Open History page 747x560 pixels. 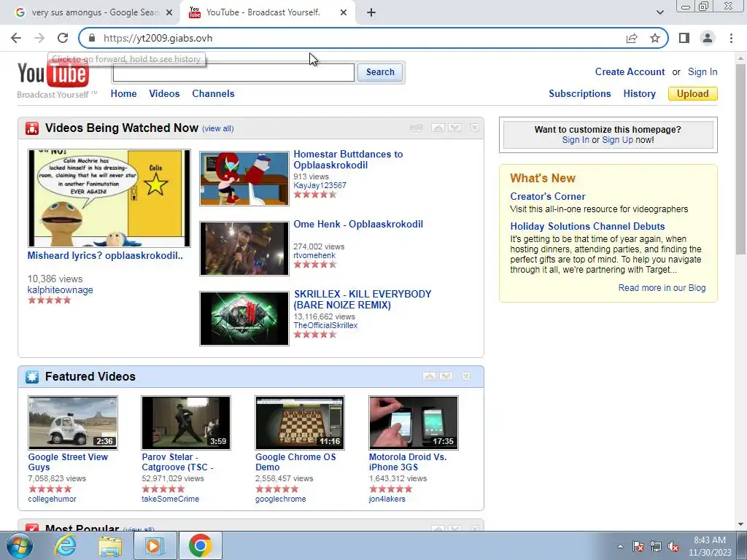coord(639,94)
